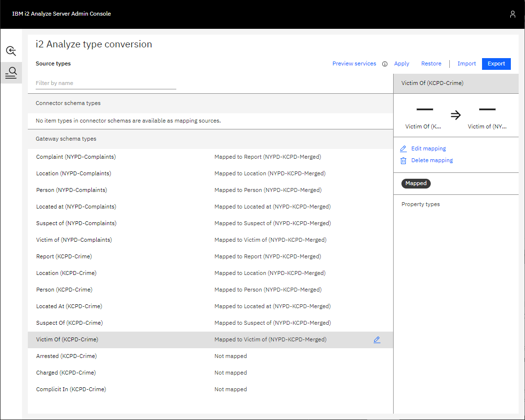
Task: Click the blue Export button
Action: tap(496, 63)
